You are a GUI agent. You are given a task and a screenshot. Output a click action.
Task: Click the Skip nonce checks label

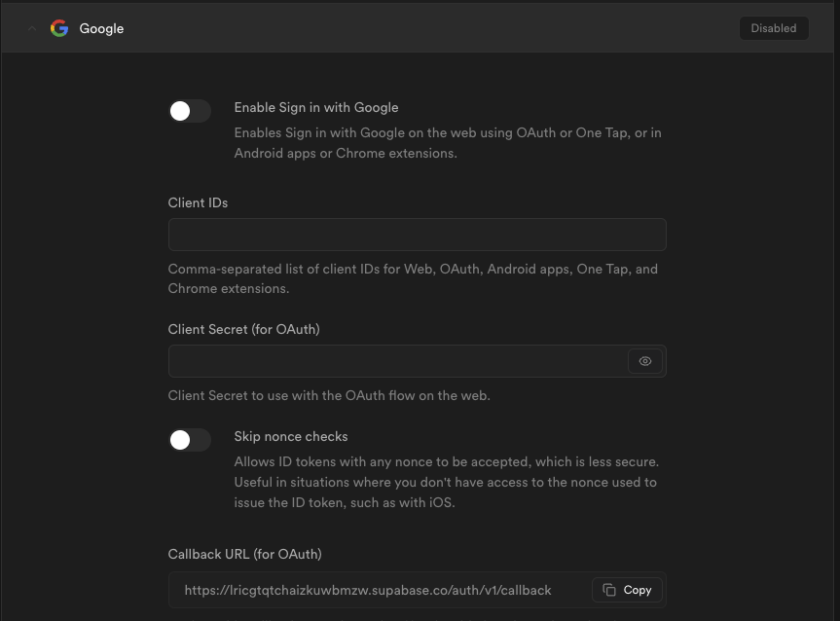point(291,437)
